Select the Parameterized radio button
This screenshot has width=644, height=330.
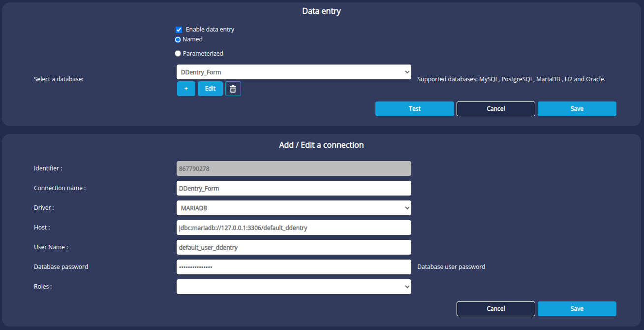click(178, 53)
